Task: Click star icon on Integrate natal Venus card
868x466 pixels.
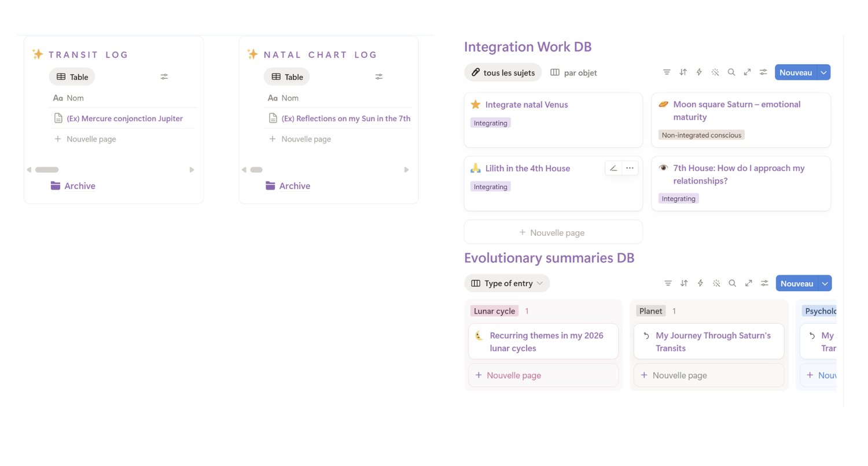Action: (476, 105)
